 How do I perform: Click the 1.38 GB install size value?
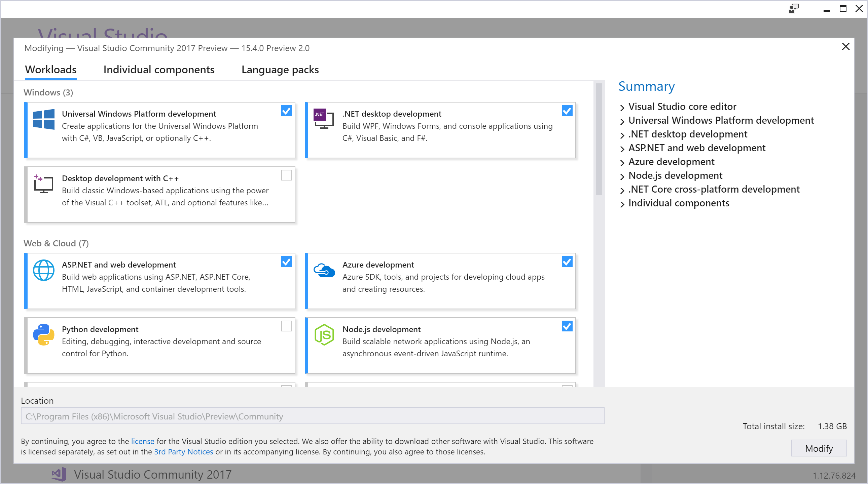click(832, 426)
